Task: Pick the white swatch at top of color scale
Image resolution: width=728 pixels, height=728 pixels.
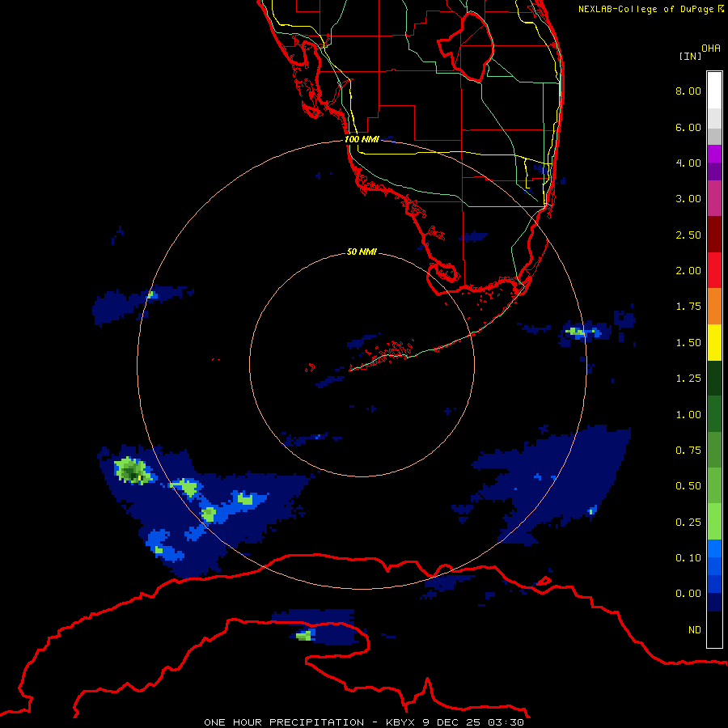Action: click(714, 91)
